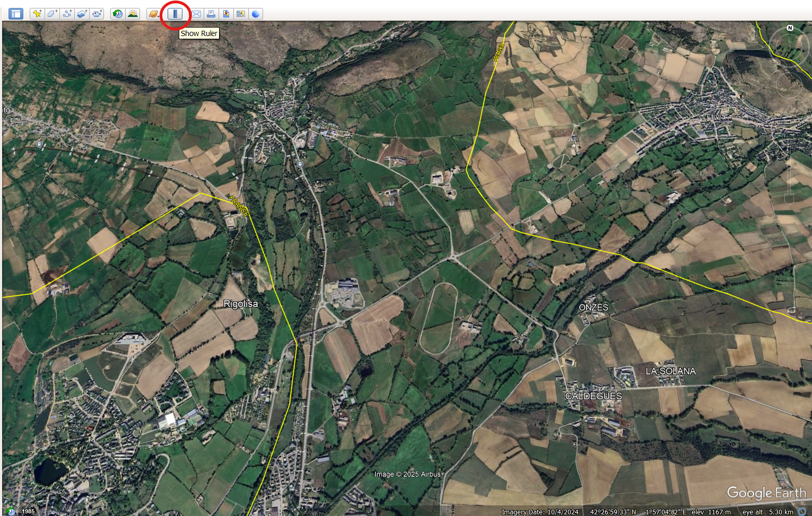
Task: Select the Add Path tool
Action: pyautogui.click(x=67, y=14)
